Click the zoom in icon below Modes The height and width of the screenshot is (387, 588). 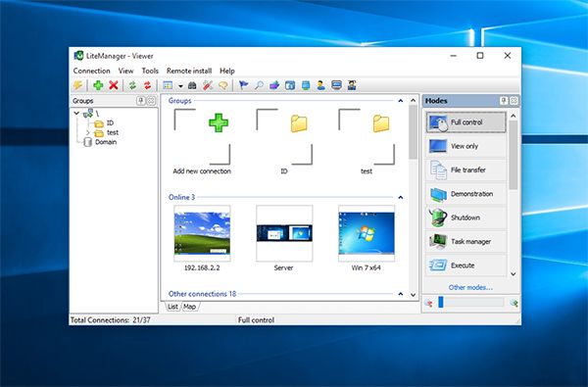click(x=514, y=303)
